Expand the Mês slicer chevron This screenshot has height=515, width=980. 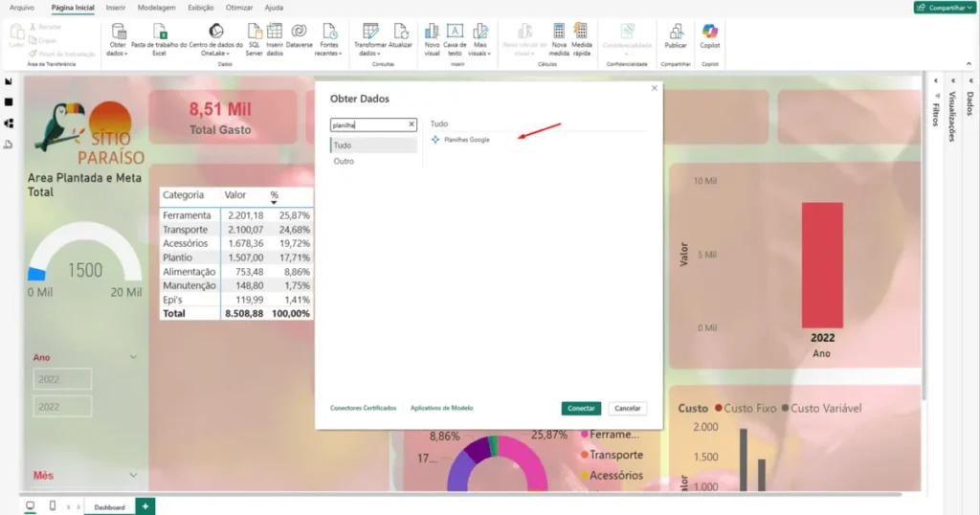pos(133,475)
